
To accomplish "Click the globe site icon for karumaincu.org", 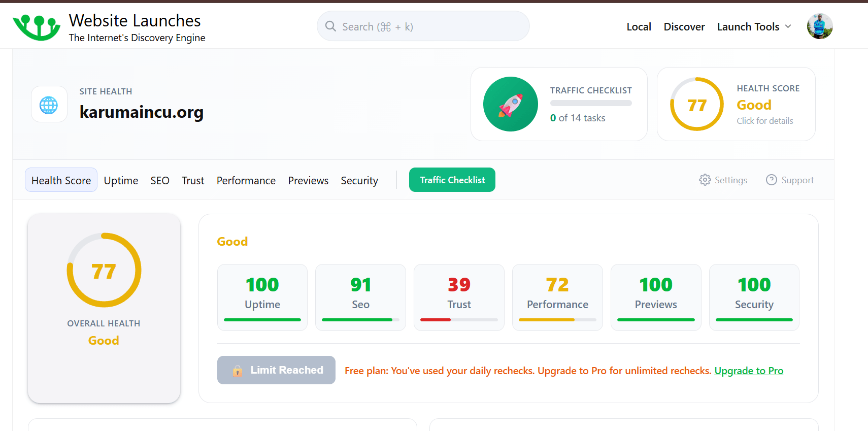I will click(49, 105).
